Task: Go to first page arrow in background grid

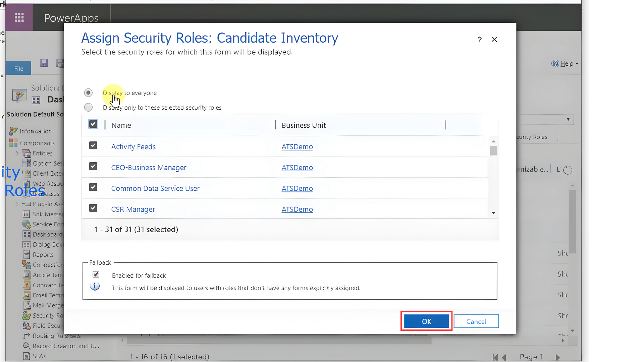Action: (x=495, y=357)
